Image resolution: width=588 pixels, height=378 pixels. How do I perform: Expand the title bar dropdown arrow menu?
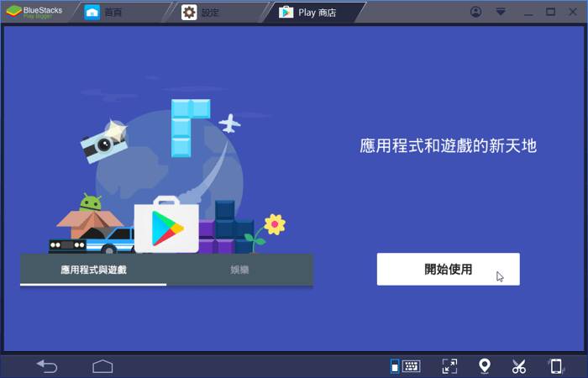click(x=501, y=12)
